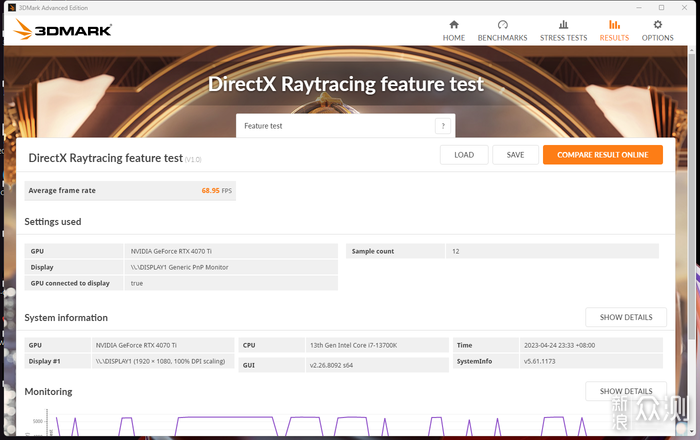Viewport: 700px width, 440px height.
Task: Open Options via gear icon
Action: pos(658,25)
